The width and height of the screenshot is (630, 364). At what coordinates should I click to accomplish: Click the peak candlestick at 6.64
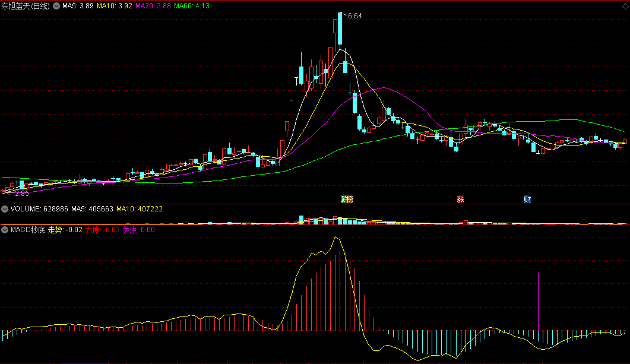point(340,29)
